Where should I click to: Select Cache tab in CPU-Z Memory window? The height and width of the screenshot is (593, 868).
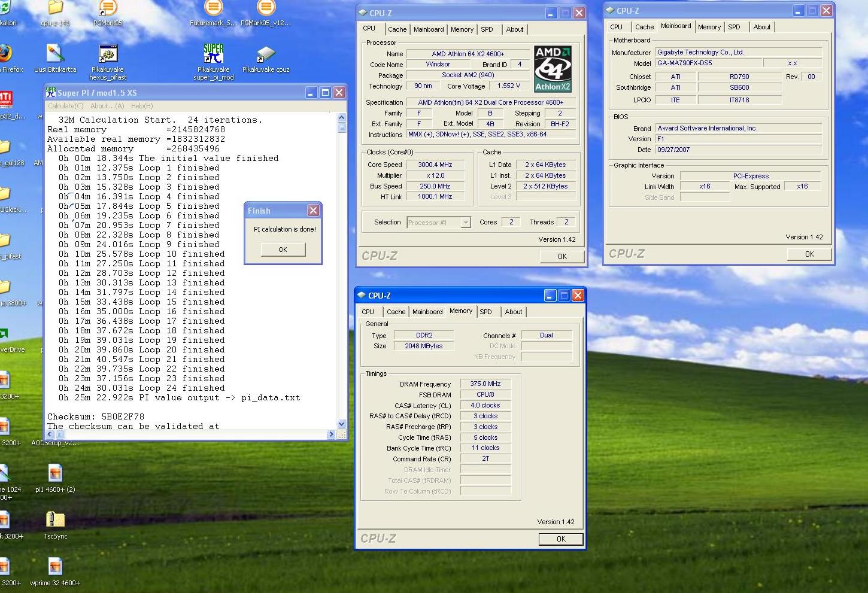coord(396,312)
